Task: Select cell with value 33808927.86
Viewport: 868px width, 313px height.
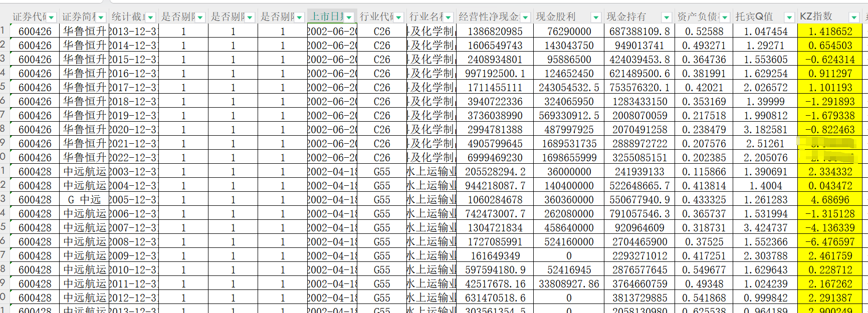Action: (x=568, y=283)
